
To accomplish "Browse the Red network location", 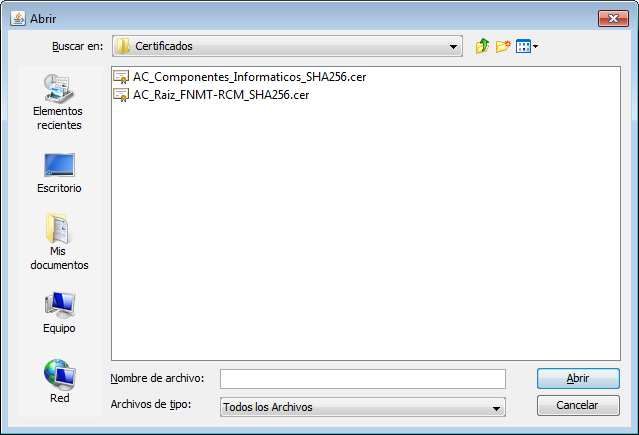I will pyautogui.click(x=59, y=381).
